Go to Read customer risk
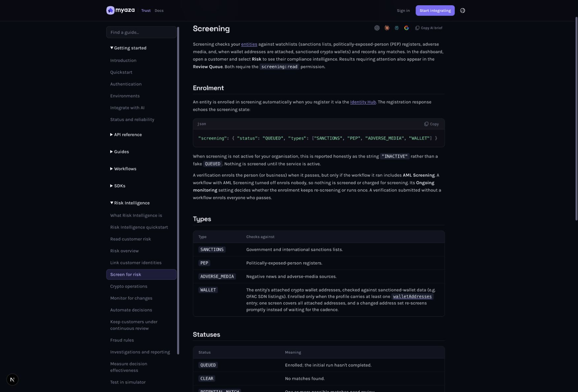The image size is (578, 392). (130, 239)
